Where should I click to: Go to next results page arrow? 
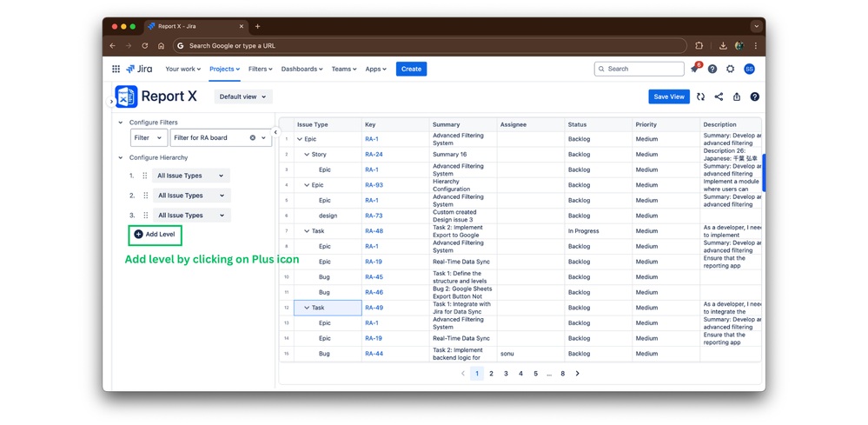point(578,374)
